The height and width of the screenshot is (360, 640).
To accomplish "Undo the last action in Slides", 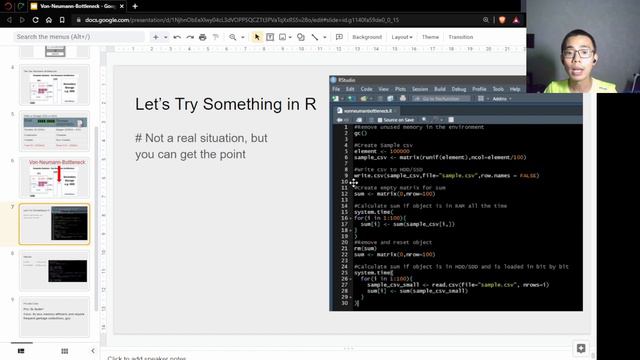I will pyautogui.click(x=177, y=37).
